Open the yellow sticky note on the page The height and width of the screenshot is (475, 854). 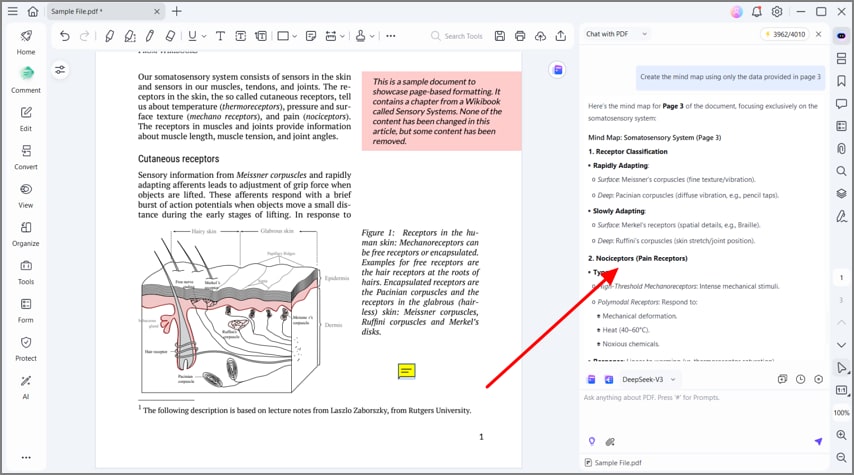click(x=406, y=372)
